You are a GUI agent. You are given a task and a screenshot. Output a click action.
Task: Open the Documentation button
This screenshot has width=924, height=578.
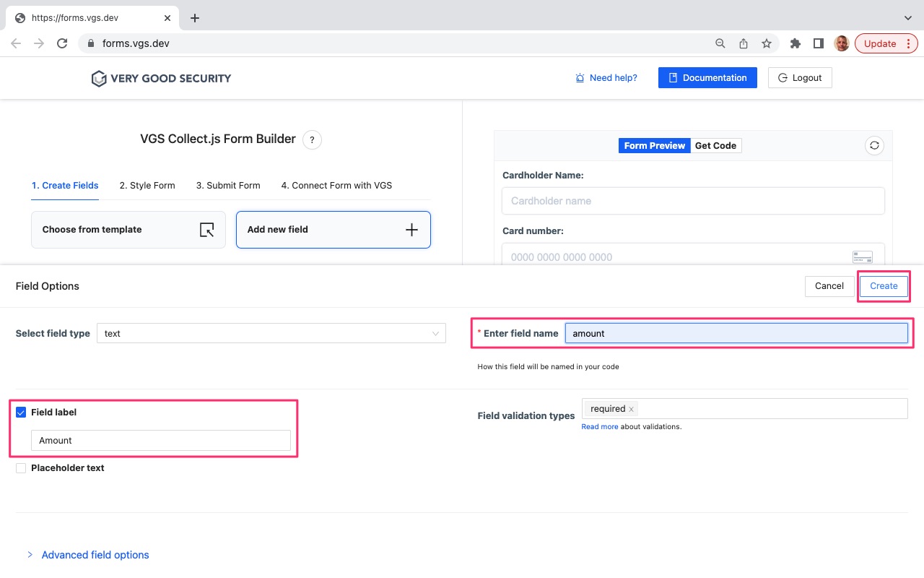[707, 78]
